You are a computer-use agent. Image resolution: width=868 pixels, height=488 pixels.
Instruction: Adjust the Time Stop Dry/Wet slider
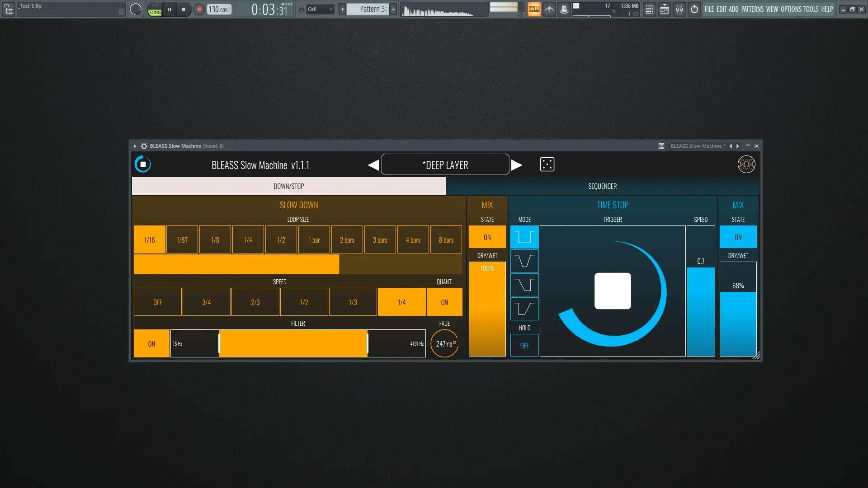[738, 310]
